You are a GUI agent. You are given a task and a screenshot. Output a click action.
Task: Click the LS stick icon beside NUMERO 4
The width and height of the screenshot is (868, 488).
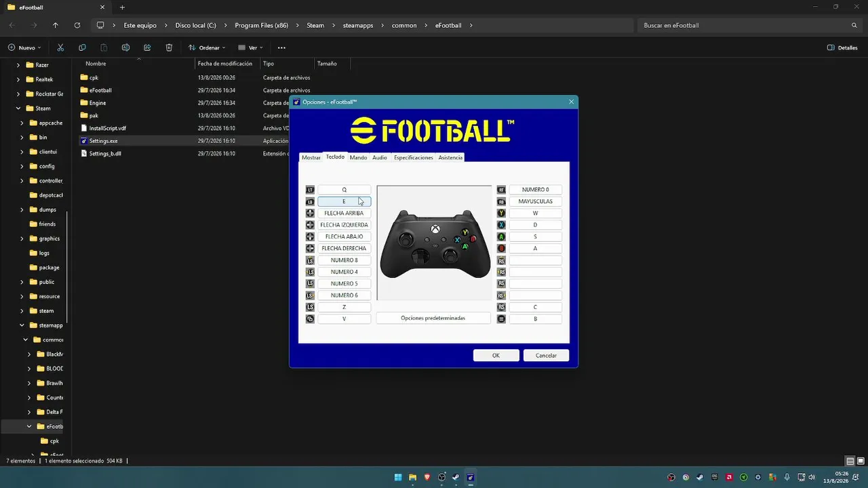click(x=310, y=272)
